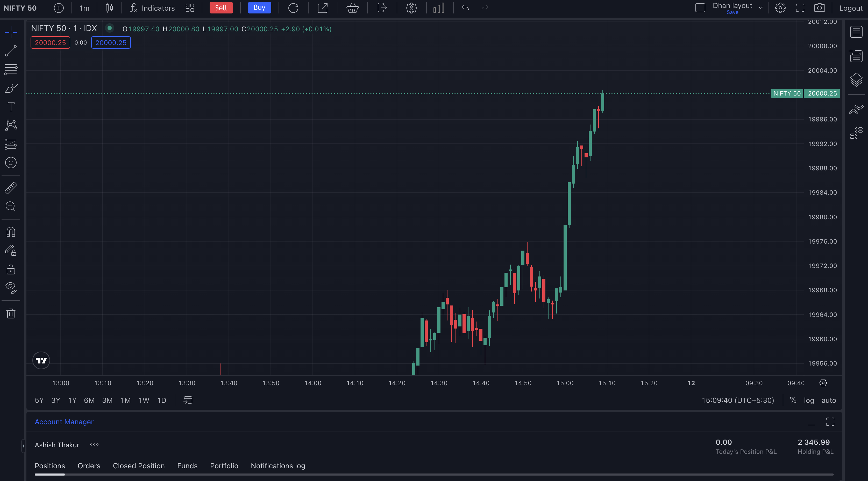Open the forecasting and measurement tools
868x481 pixels.
coord(11,144)
